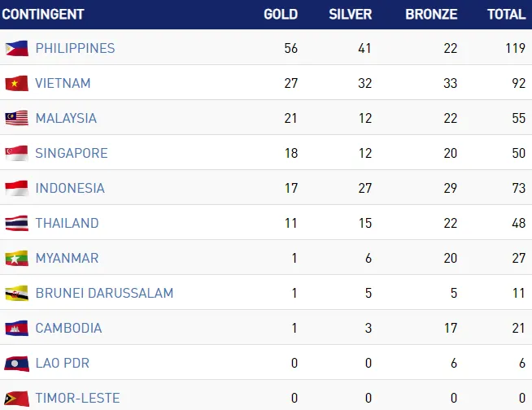The height and width of the screenshot is (410, 532).
Task: Open the TIMOR-LESTE contingent link
Action: (77, 398)
